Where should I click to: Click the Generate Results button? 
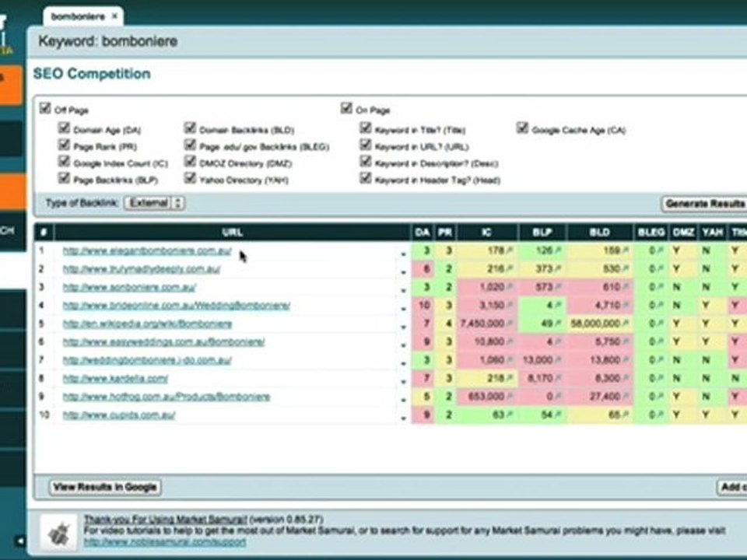(705, 204)
